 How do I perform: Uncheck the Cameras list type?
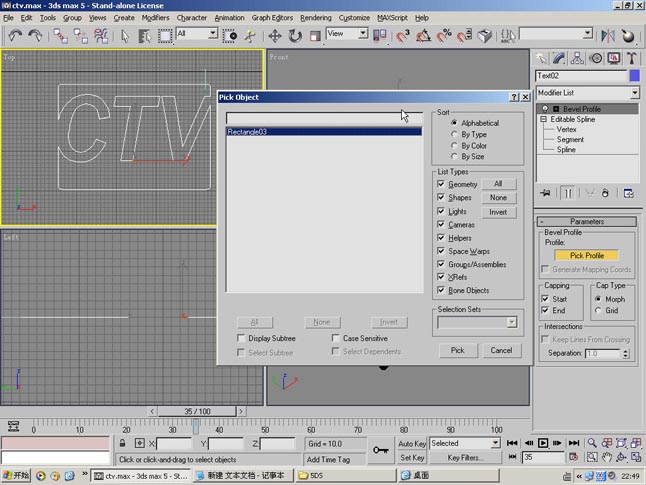(x=441, y=225)
